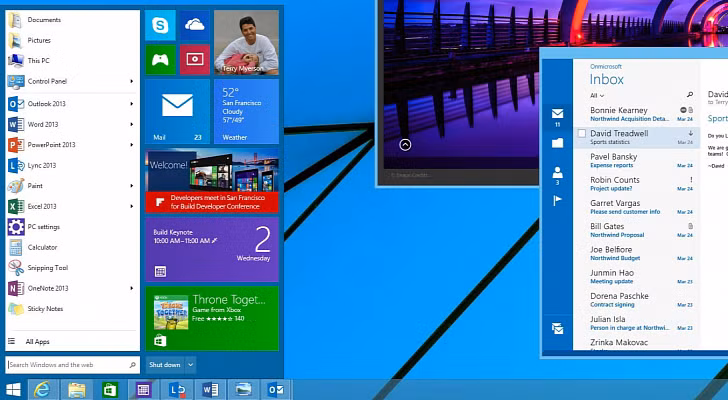Expand the OneNote 2013 jump list arrow

131,288
